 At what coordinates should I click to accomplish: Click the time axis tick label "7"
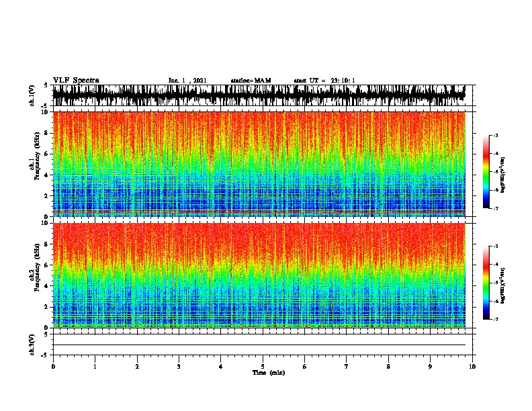pos(347,367)
